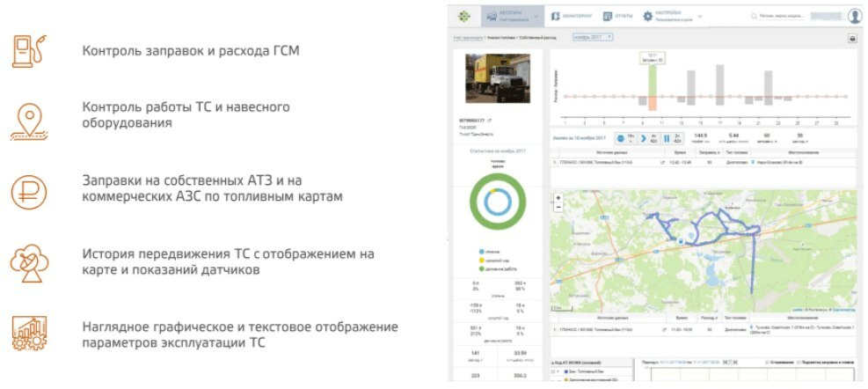Click the Статистика за ноябрь 2017 heading
The width and height of the screenshot is (868, 389).
pos(498,150)
